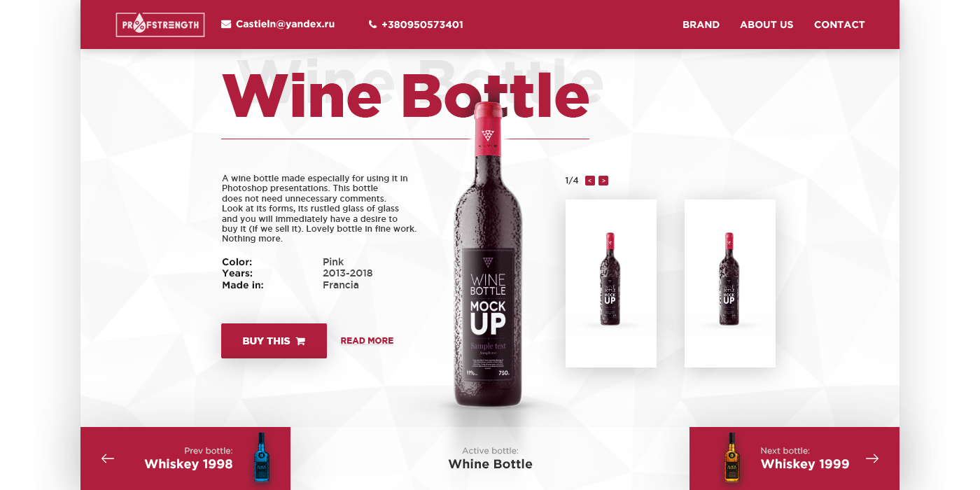
Task: Click the Castieln@yandex.ru email address
Action: (285, 24)
